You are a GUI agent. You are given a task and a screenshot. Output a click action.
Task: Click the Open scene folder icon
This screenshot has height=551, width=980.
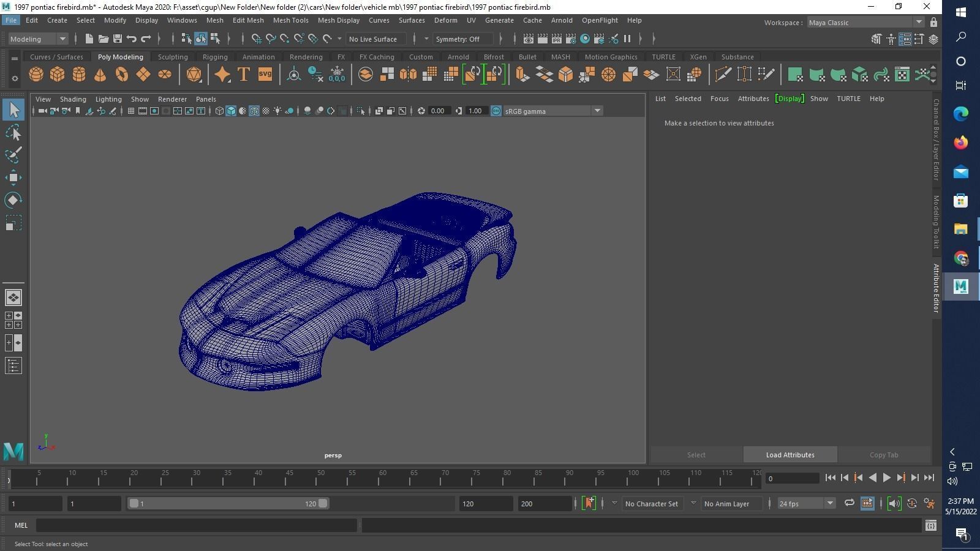(104, 39)
